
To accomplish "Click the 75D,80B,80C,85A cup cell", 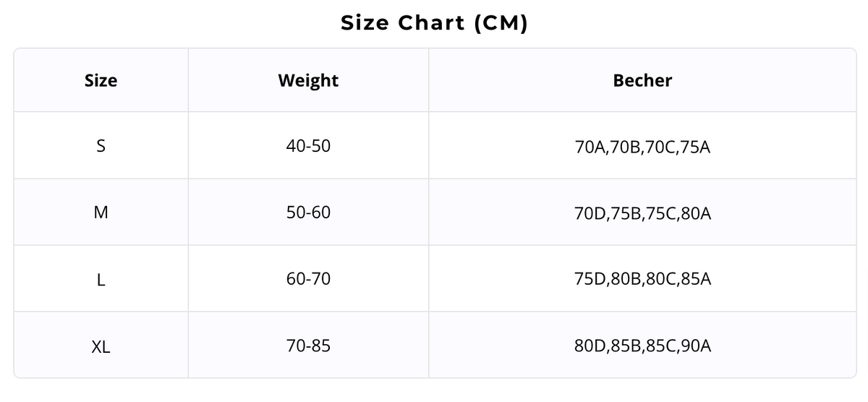I will (x=642, y=280).
